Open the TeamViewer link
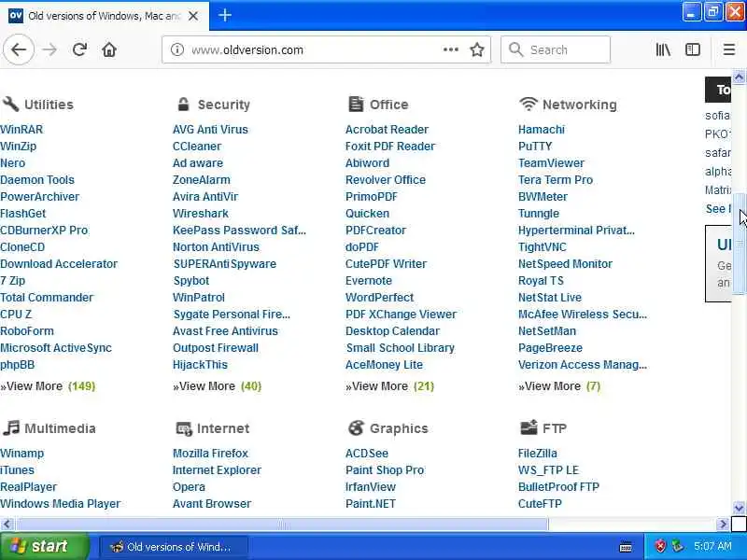The height and width of the screenshot is (560, 747). [551, 162]
